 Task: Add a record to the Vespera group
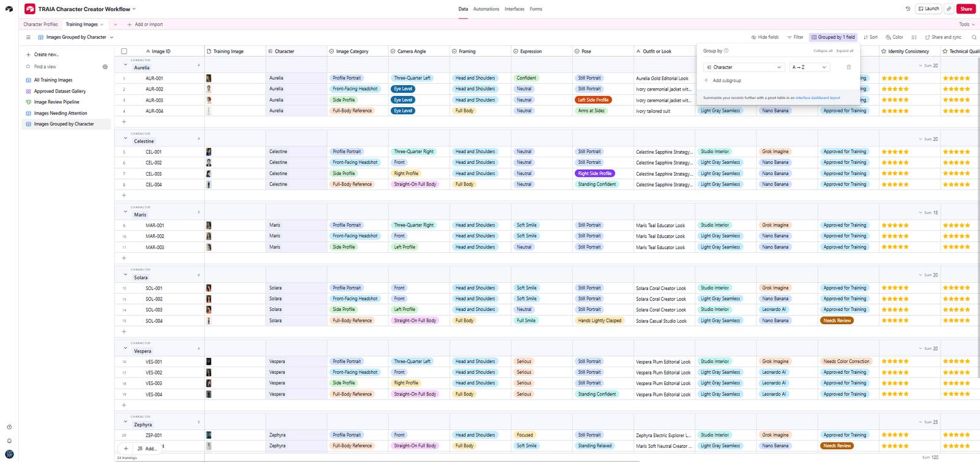124,405
